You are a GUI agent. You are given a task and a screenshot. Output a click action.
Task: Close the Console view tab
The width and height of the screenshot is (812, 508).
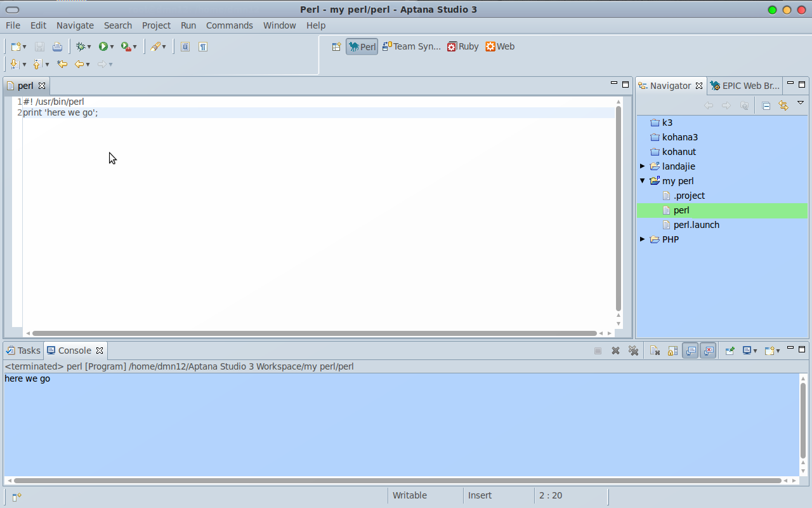click(100, 351)
